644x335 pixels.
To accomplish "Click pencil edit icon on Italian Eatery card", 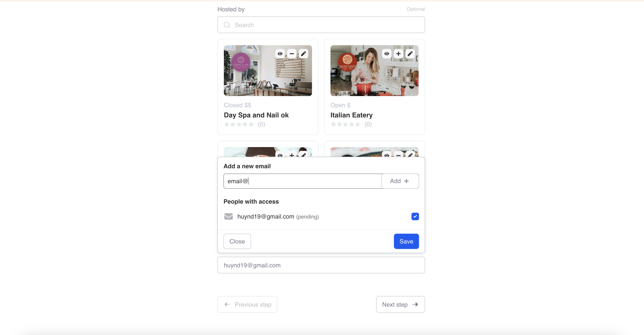I will (x=410, y=54).
